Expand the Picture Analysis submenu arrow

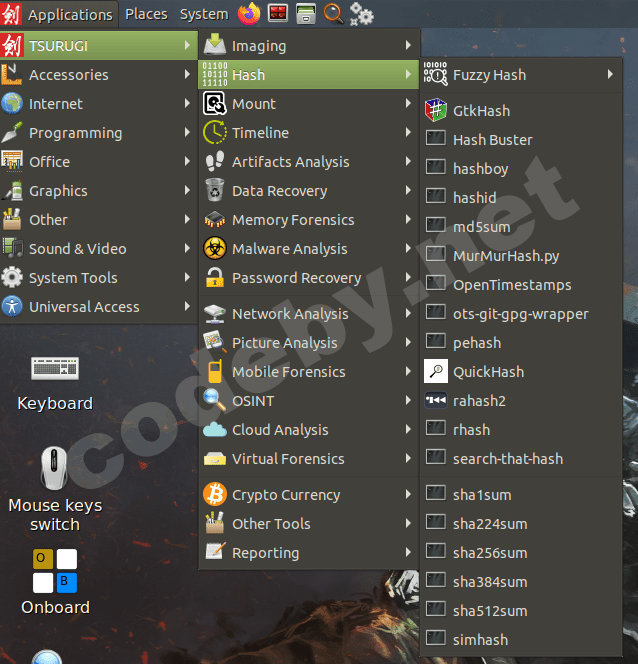click(408, 342)
